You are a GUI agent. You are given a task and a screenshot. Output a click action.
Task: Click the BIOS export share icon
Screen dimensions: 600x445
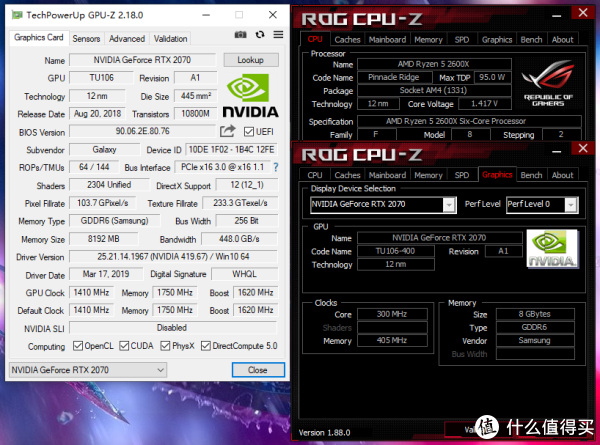pos(228,131)
